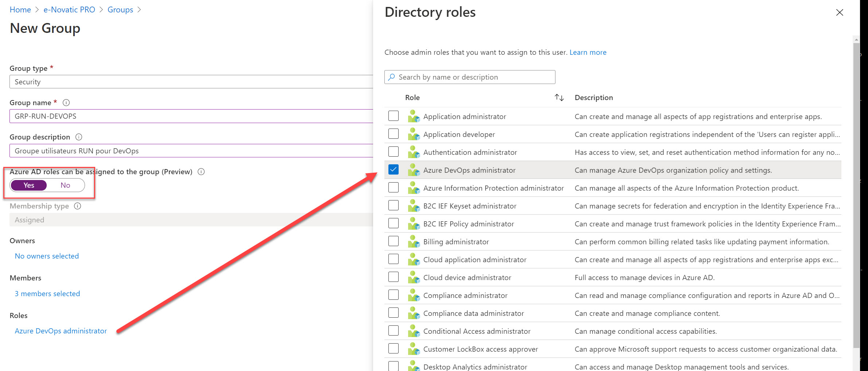Click the Azure DevOps administrator role icon
Screen dimensions: 868x371
pos(414,170)
